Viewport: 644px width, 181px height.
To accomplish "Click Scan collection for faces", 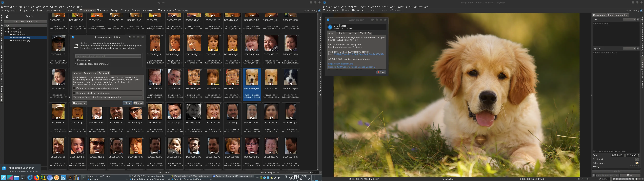I will coord(26,21).
